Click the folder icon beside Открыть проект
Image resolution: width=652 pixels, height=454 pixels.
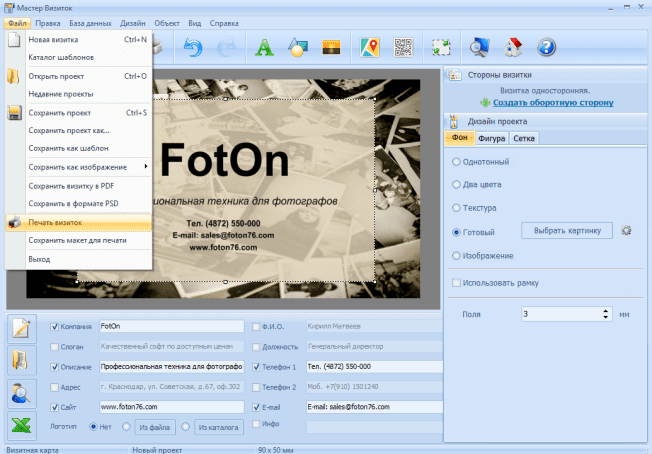pos(13,76)
